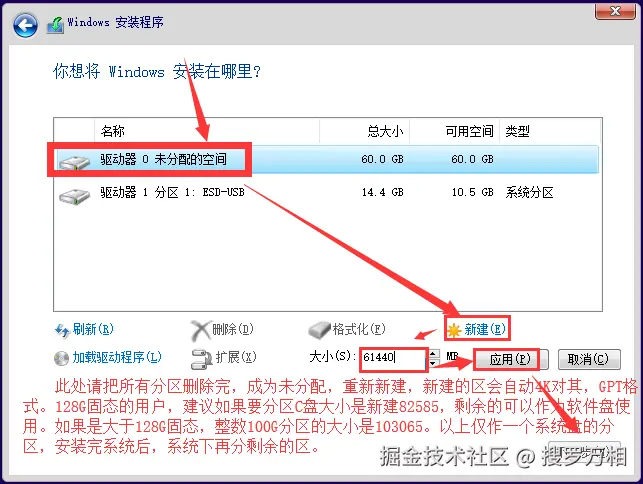
Task: Click the 新建(E) link
Action: (x=485, y=329)
